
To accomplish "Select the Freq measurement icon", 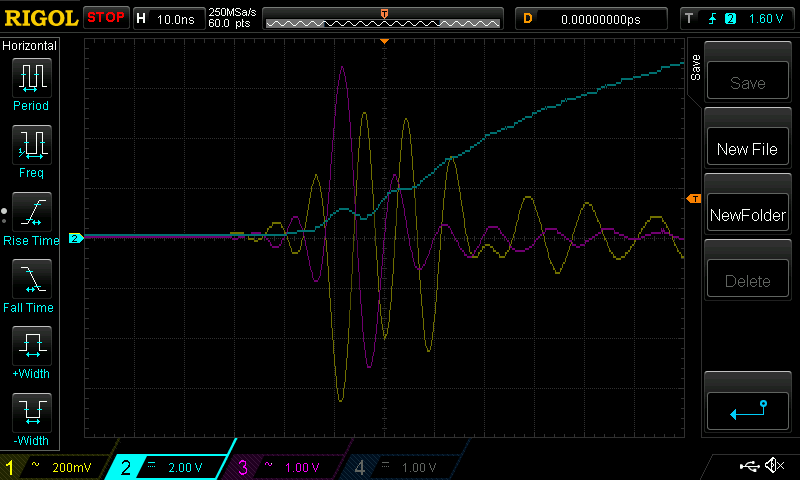I will coord(32,144).
